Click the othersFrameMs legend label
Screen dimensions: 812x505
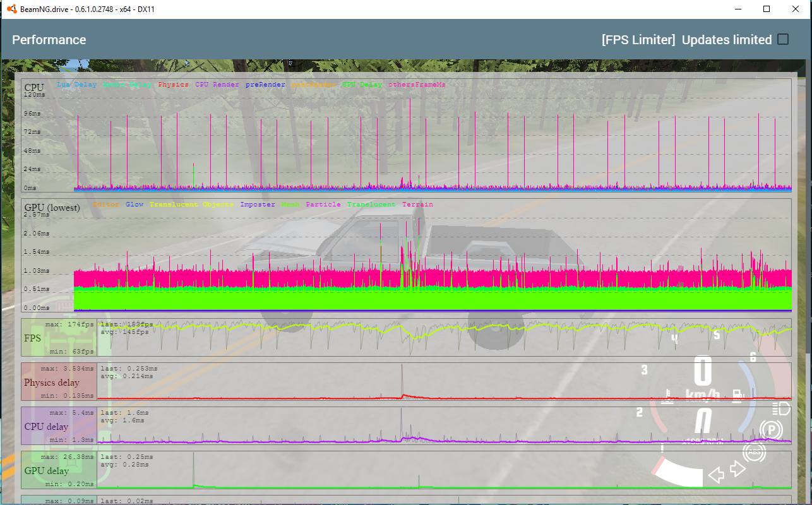(417, 85)
